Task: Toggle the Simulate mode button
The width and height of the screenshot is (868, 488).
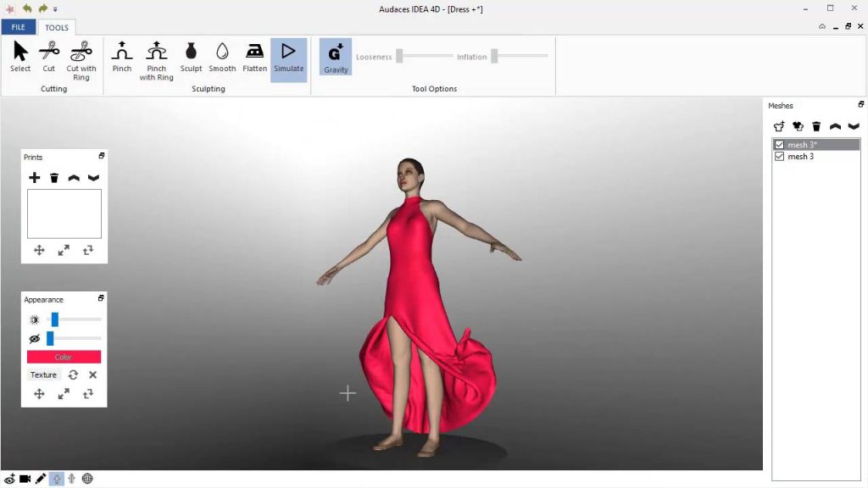Action: point(288,59)
